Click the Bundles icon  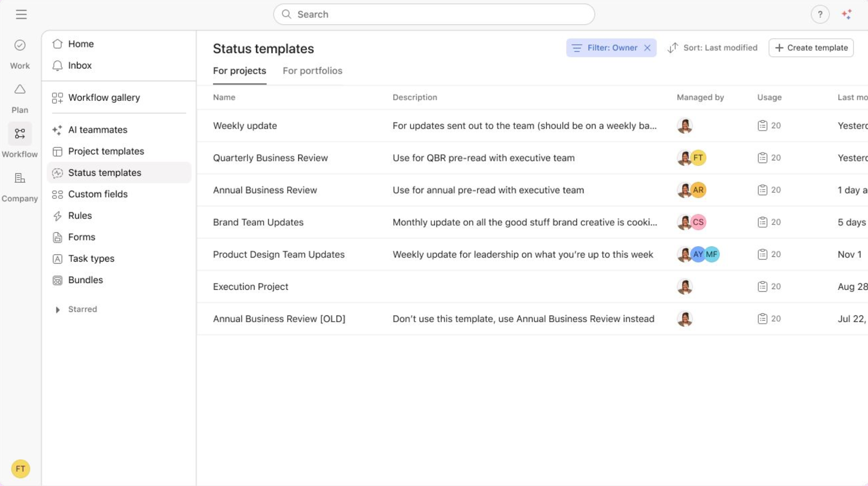57,280
